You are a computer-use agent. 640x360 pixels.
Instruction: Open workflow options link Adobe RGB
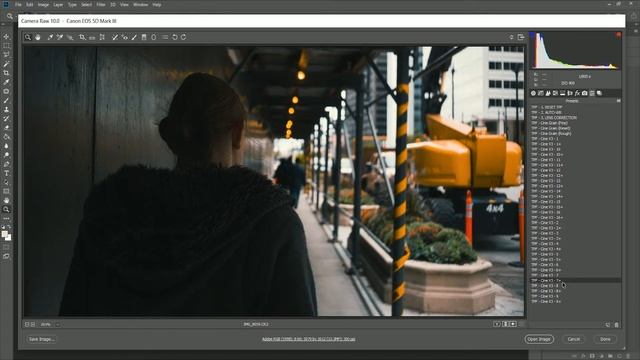[309, 339]
